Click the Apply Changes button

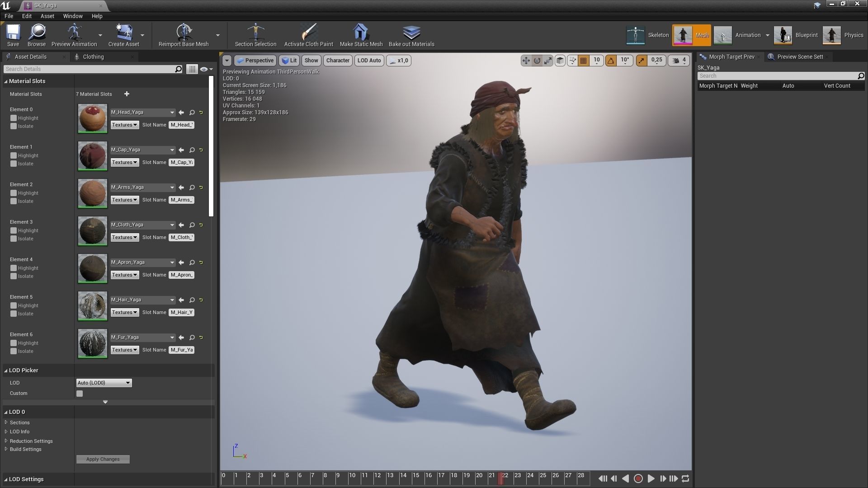(x=103, y=459)
